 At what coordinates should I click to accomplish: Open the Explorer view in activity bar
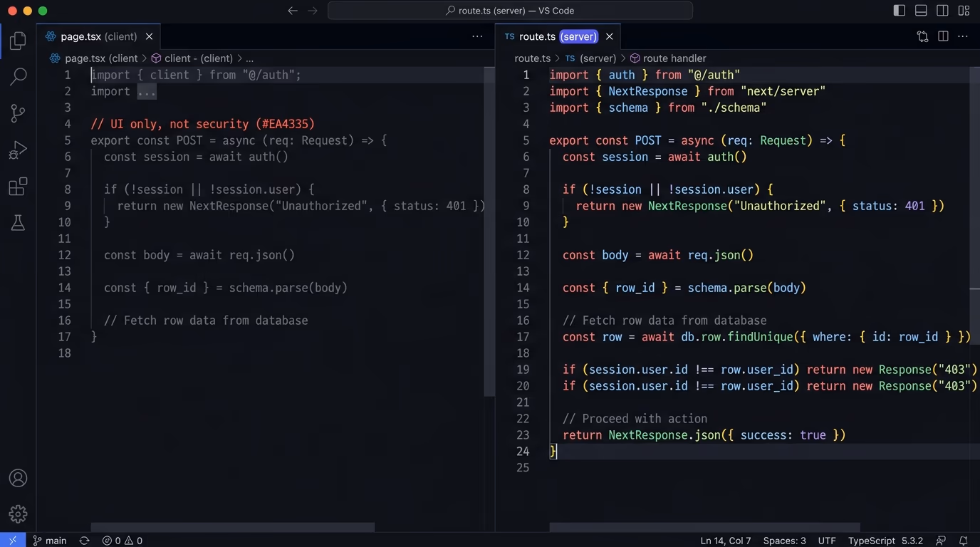point(18,41)
